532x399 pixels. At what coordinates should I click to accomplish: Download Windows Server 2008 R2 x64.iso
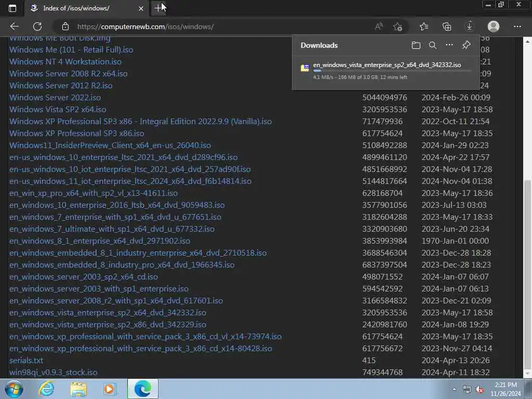(68, 74)
